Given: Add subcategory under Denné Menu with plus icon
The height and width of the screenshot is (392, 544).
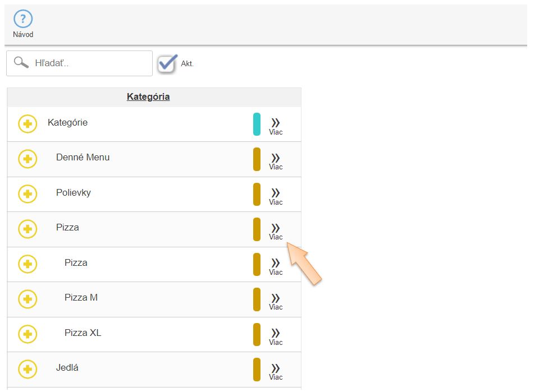Looking at the screenshot, I should click(x=28, y=159).
